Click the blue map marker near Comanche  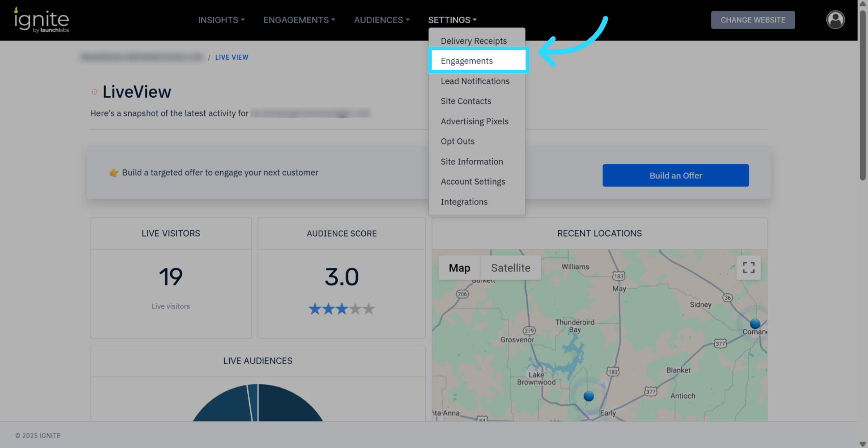(755, 323)
